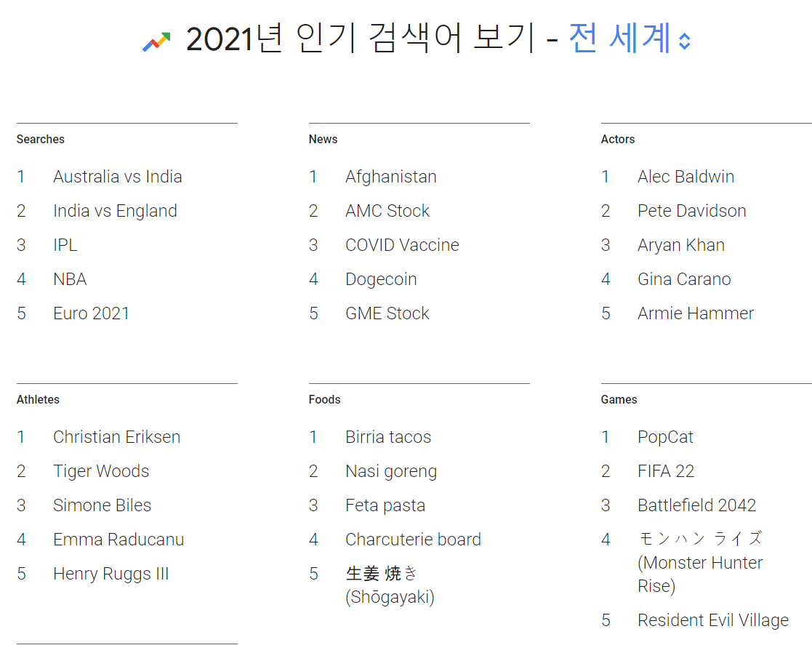Viewport: 812px width, 645px height.
Task: Click the Foods category heading
Action: point(325,399)
